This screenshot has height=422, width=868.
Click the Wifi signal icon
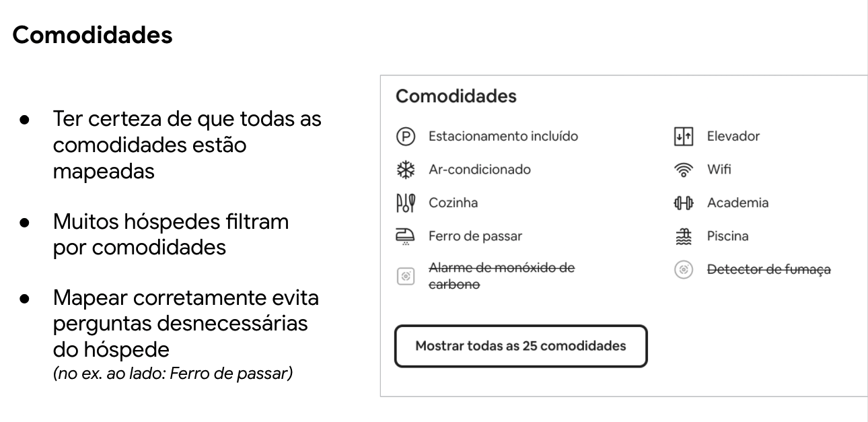click(684, 170)
